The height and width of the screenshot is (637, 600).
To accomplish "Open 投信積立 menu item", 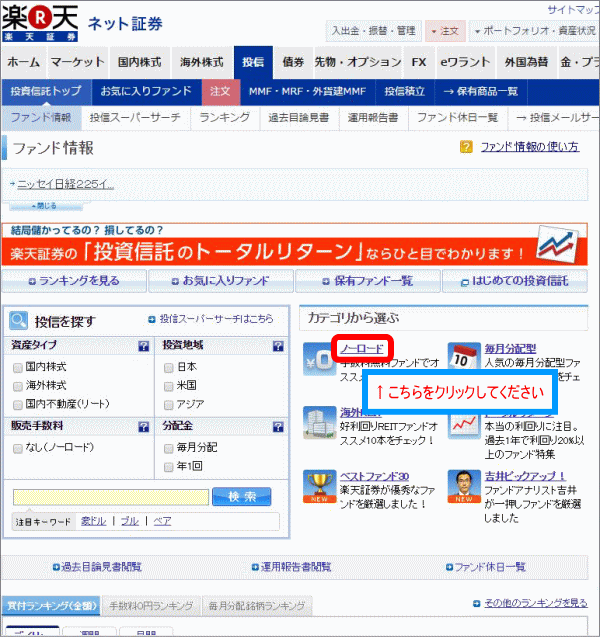I will pos(405,91).
